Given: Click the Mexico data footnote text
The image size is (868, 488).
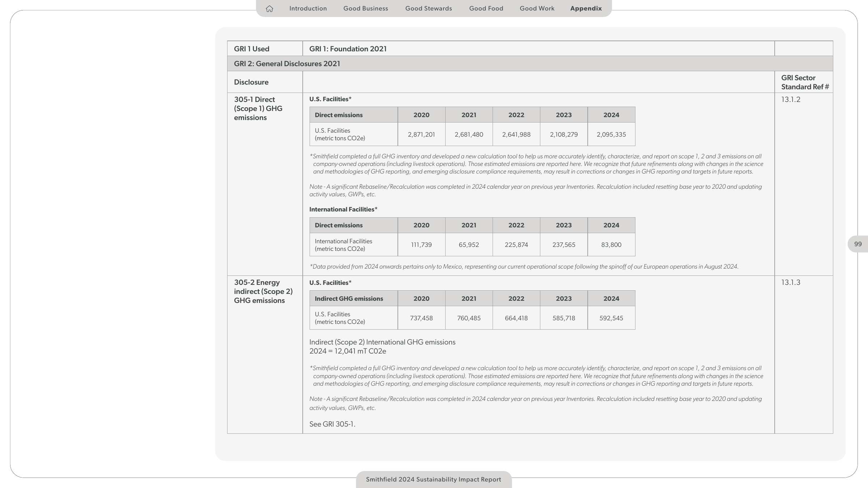Looking at the screenshot, I should [x=524, y=267].
